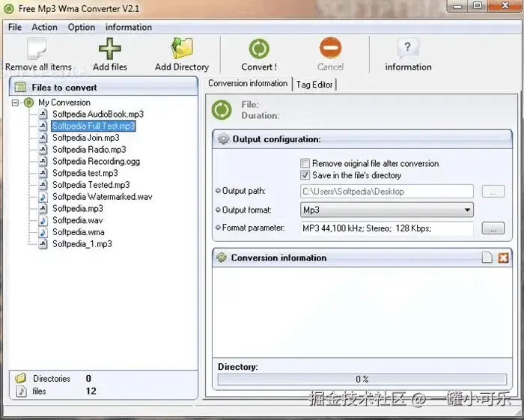Select the Softpedia Radio.mp3 file name

tap(89, 149)
